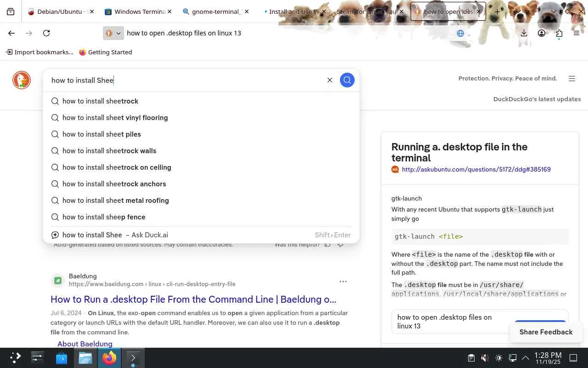Open System Settings from the taskbar
Screen dimensions: 588x368
[37, 358]
